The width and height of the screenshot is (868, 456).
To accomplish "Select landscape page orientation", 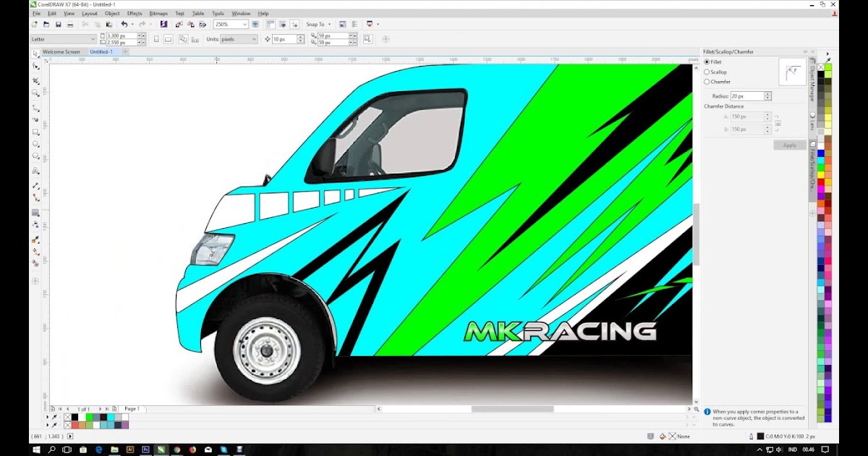I will [168, 39].
